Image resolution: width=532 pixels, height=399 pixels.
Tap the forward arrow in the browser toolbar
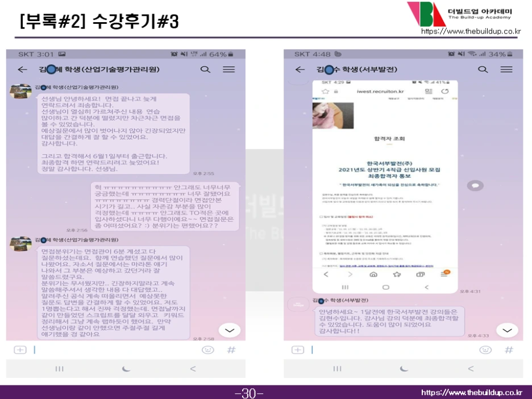(350, 274)
